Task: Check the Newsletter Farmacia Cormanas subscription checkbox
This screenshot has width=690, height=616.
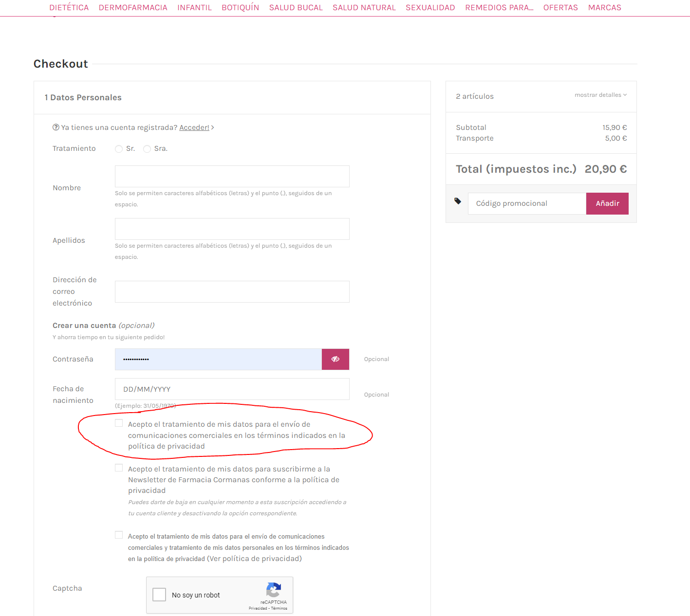Action: 119,468
